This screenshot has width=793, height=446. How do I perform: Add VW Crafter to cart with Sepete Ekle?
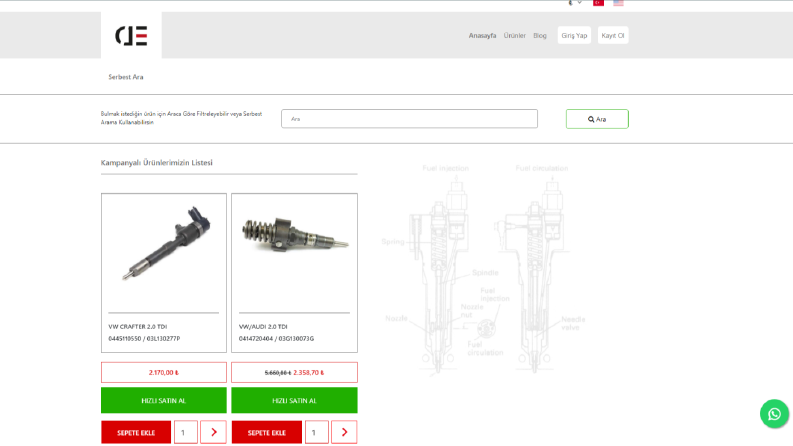136,432
